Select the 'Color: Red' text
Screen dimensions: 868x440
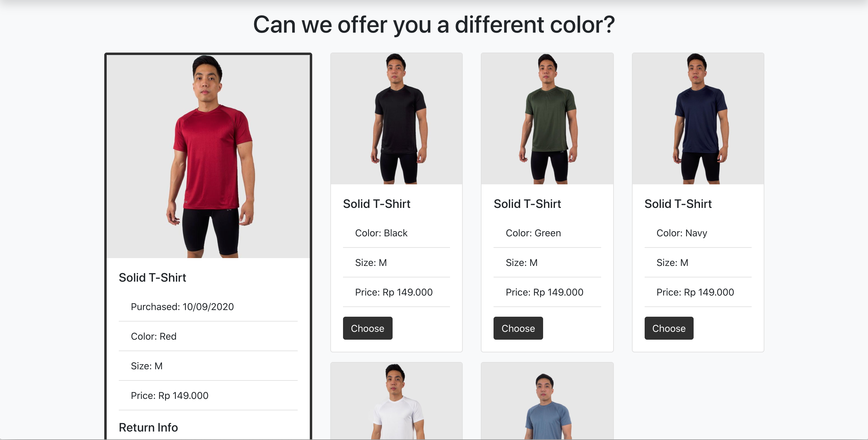[153, 336]
